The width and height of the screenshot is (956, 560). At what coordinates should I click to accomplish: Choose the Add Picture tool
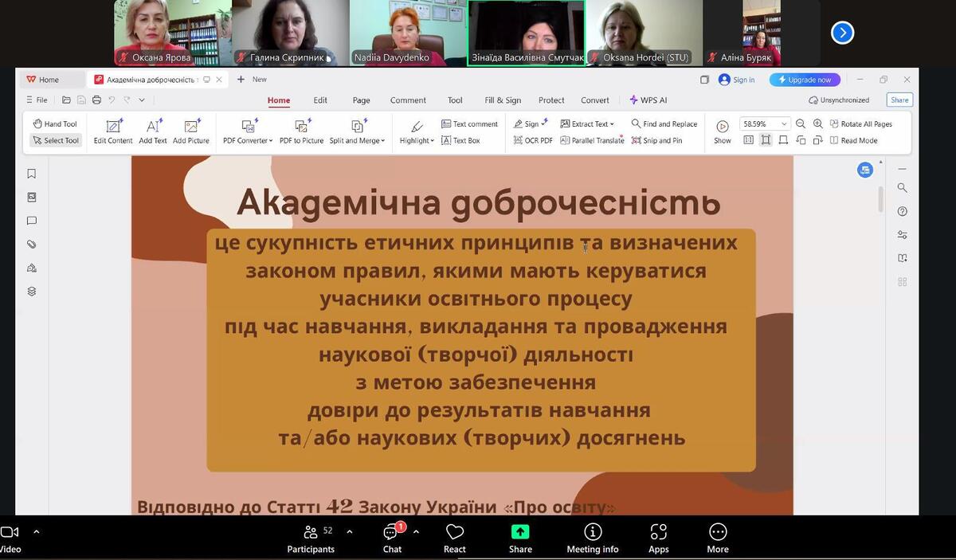click(191, 131)
